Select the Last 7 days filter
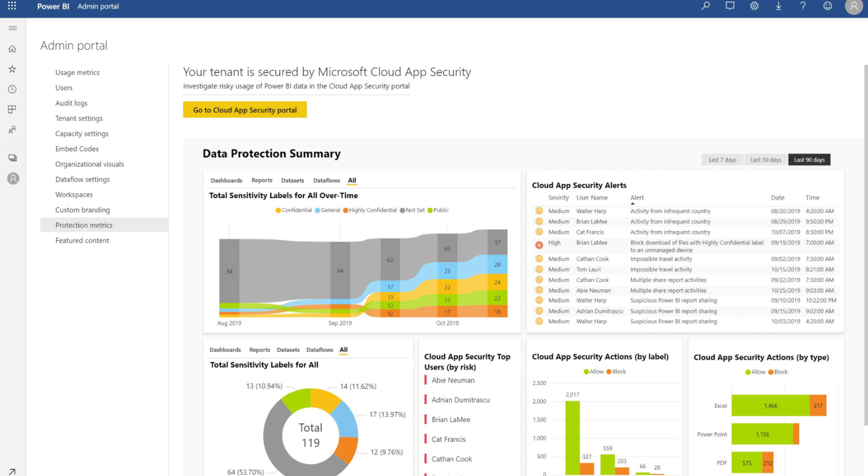This screenshot has height=476, width=868. [x=722, y=160]
